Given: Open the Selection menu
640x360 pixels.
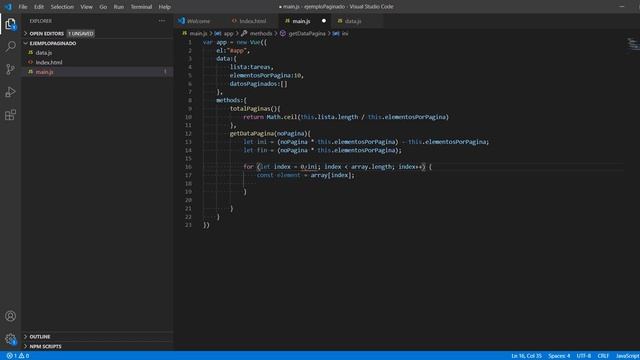Looking at the screenshot, I should tap(62, 7).
